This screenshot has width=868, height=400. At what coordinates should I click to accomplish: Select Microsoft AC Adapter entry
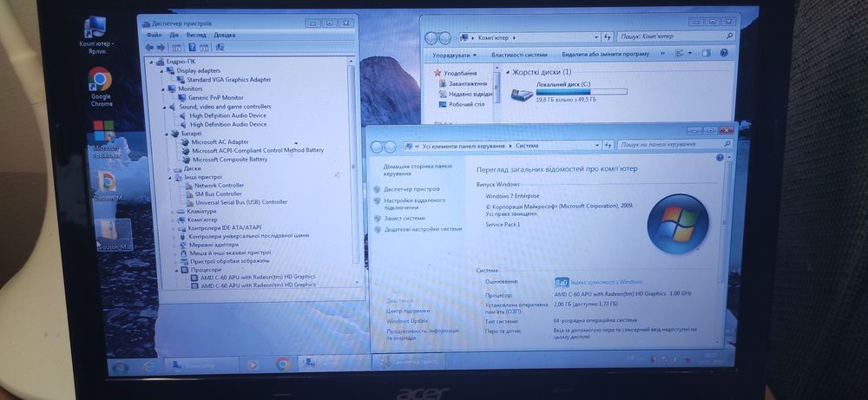(214, 141)
